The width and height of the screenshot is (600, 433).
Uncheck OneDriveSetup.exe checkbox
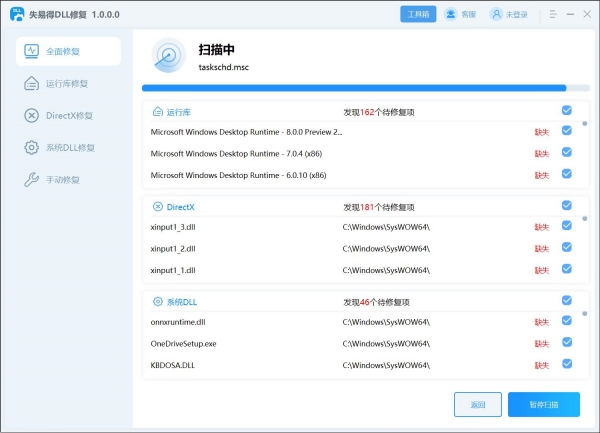[x=567, y=342]
